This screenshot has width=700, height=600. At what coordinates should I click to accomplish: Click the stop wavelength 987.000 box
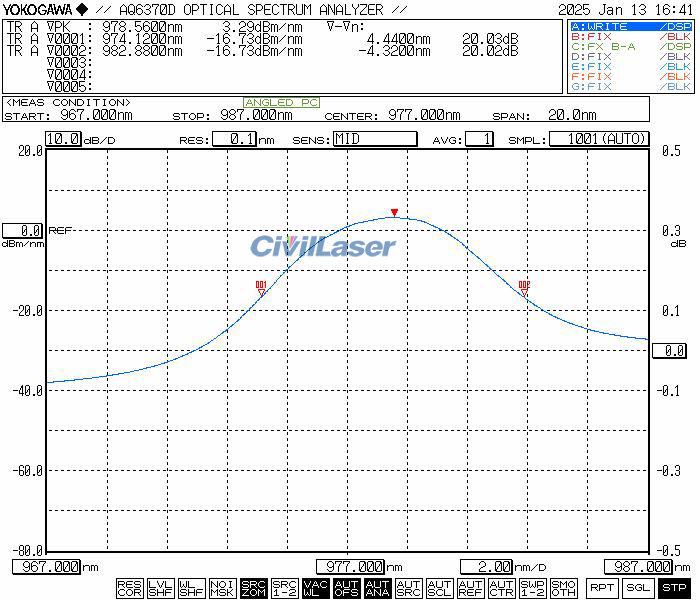(x=638, y=567)
